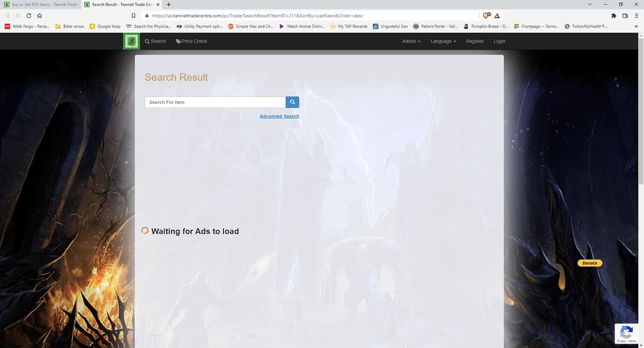Open the browser hamburger menu

[x=636, y=15]
